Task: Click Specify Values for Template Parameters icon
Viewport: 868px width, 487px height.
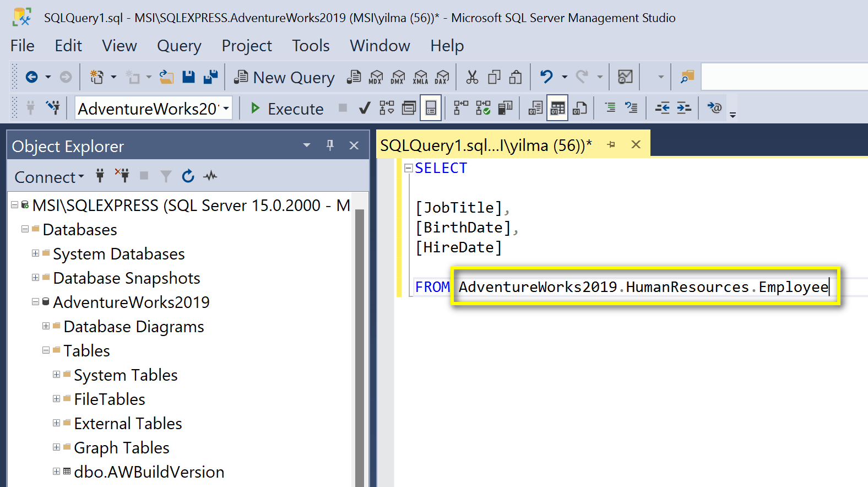Action: (715, 108)
